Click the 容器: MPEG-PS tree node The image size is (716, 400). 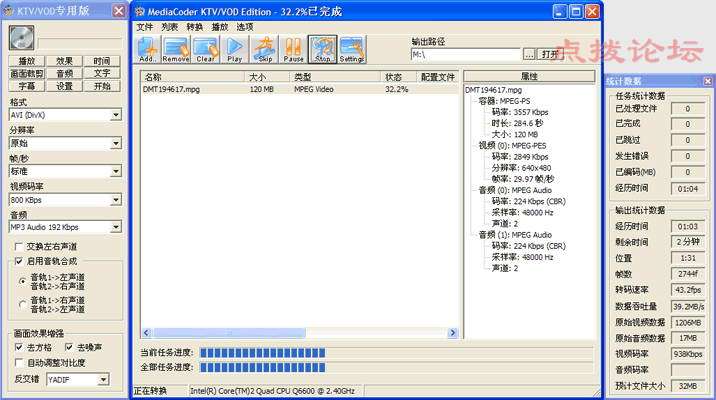(504, 101)
